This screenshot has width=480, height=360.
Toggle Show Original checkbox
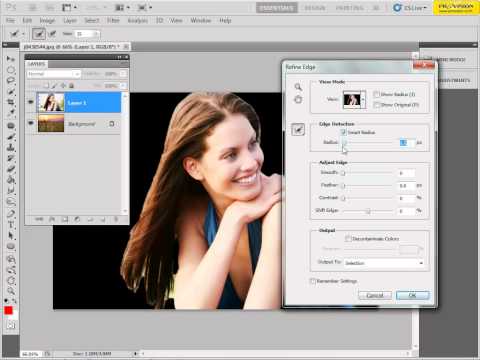(376, 105)
